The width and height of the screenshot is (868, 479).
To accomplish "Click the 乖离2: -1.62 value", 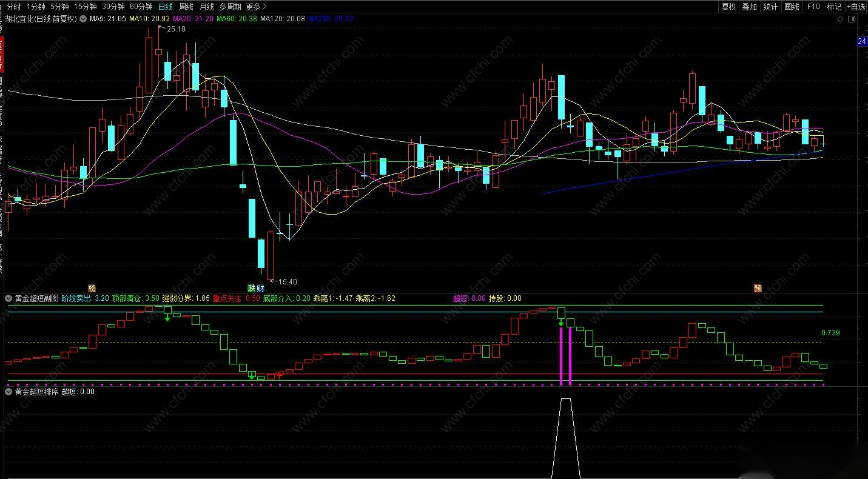I will click(x=375, y=298).
